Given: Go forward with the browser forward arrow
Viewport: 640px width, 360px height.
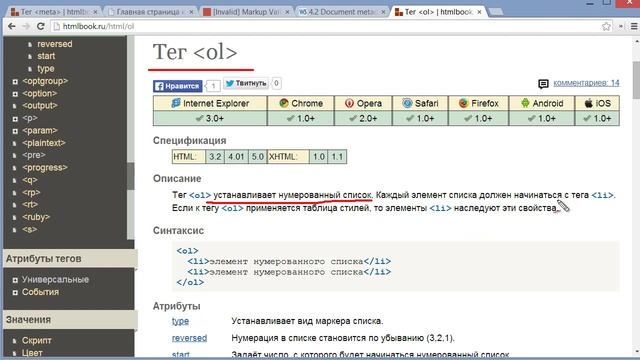Looking at the screenshot, I should pyautogui.click(x=26, y=26).
